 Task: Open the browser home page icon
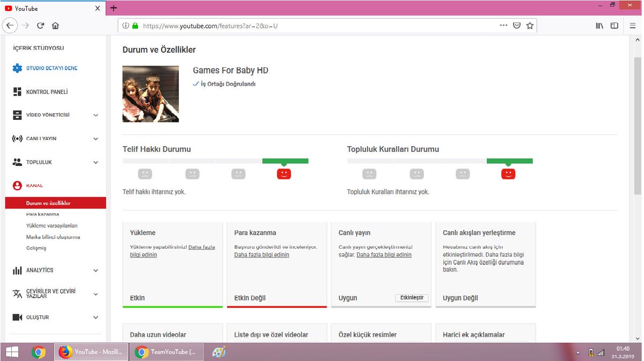point(55,25)
